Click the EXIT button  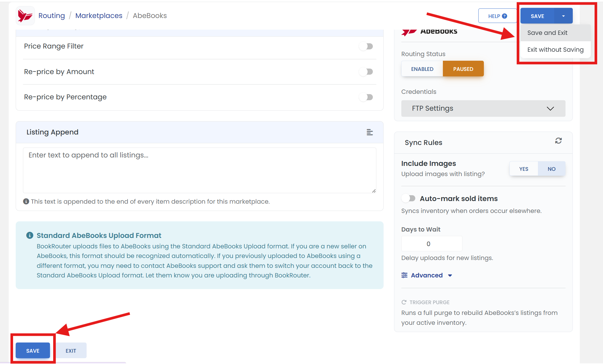pos(71,351)
